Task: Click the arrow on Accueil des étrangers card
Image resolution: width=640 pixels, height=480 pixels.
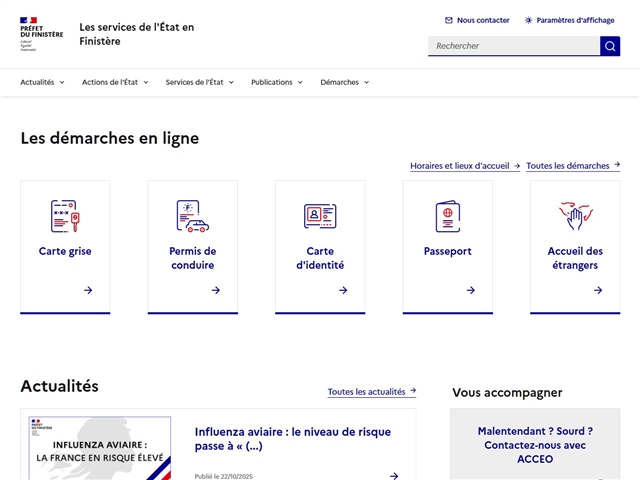Action: coord(598,290)
